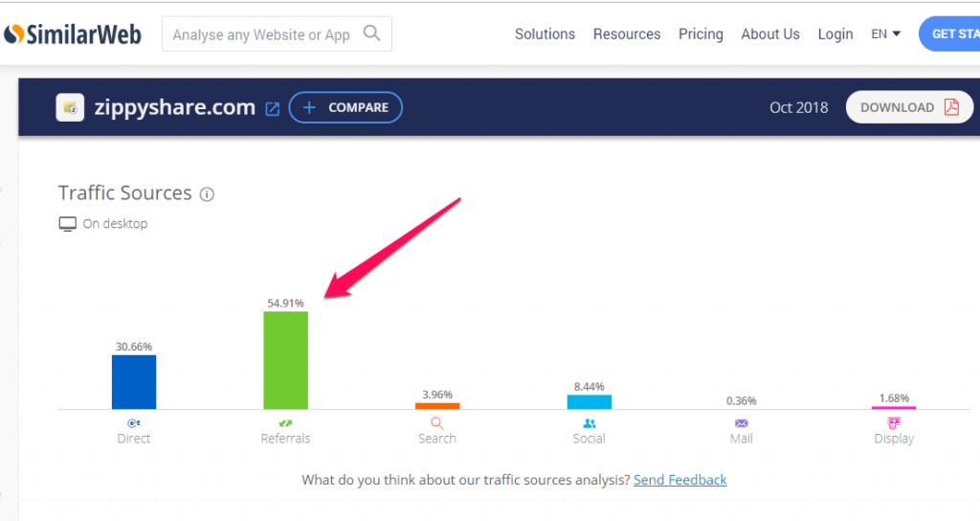Viewport: 980px width, 521px height.
Task: Open the Resources menu
Action: click(x=627, y=34)
